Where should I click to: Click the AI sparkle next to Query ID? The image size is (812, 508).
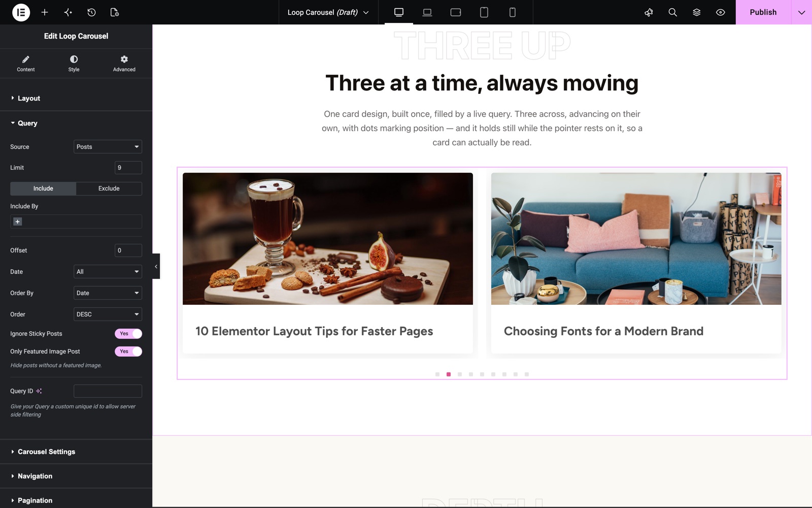click(x=39, y=391)
